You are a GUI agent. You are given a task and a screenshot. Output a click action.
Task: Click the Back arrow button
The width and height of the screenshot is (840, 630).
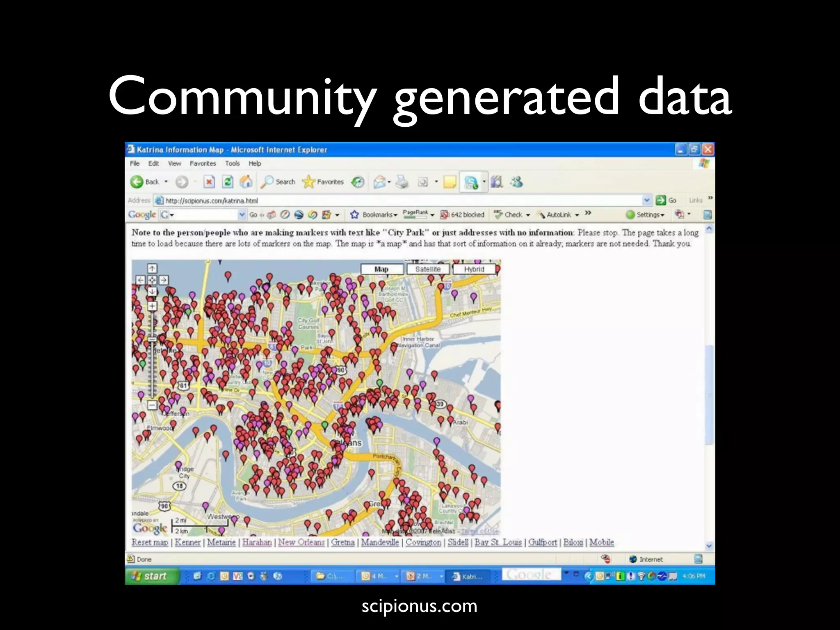pyautogui.click(x=144, y=182)
